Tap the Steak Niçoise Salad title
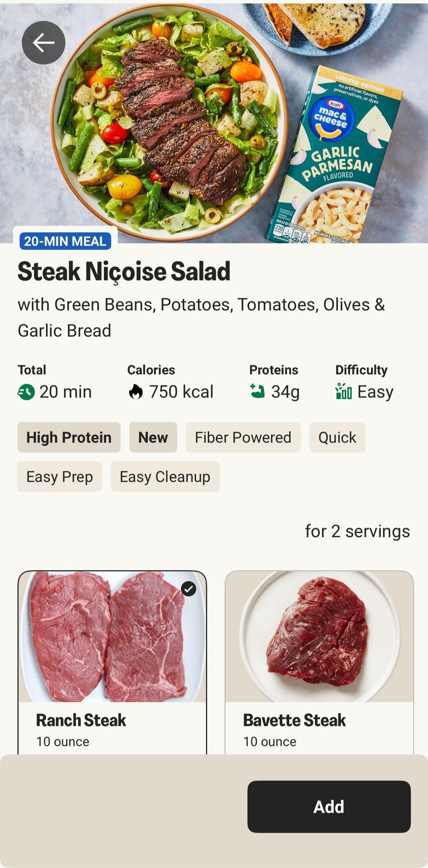This screenshot has height=868, width=428. pos(124,272)
